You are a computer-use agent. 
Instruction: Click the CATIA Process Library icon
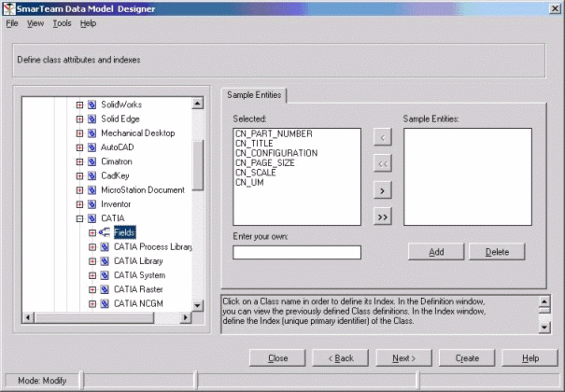coord(105,247)
